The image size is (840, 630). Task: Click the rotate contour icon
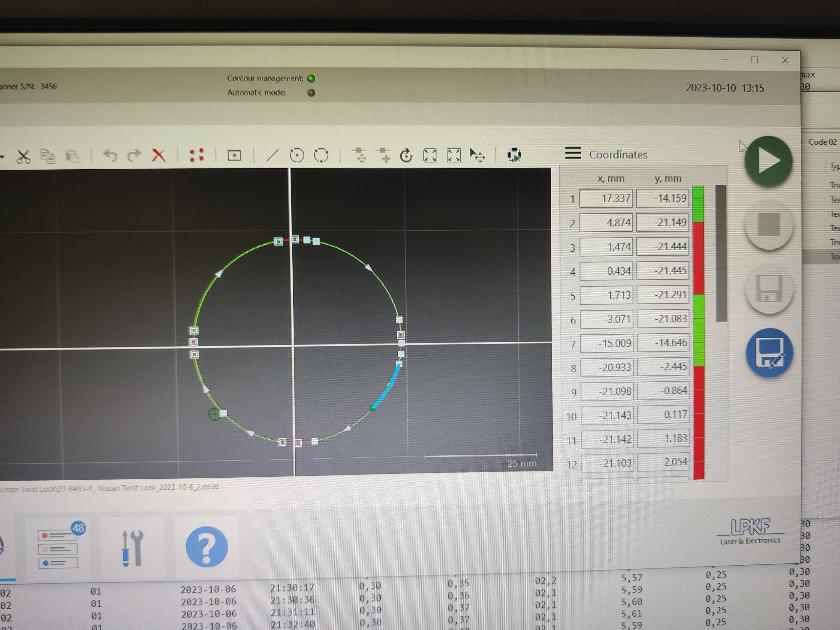coord(406,155)
